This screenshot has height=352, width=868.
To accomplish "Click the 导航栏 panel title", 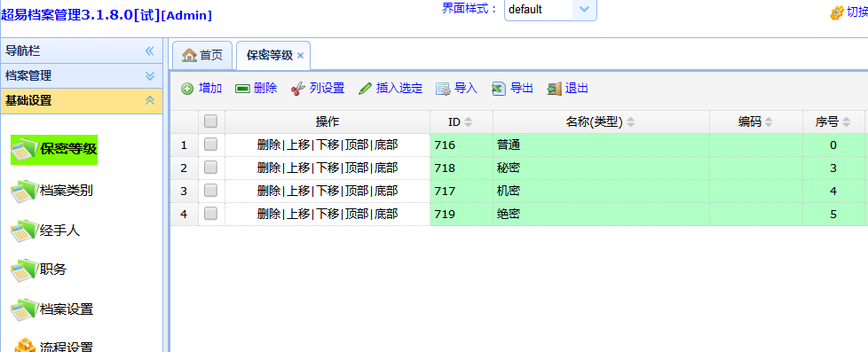I will click(x=23, y=51).
